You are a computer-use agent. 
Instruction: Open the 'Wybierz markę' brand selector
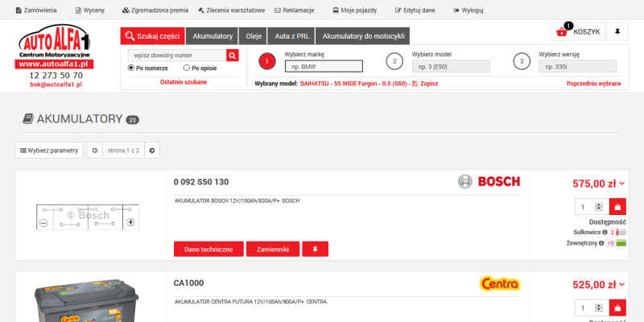tap(324, 66)
